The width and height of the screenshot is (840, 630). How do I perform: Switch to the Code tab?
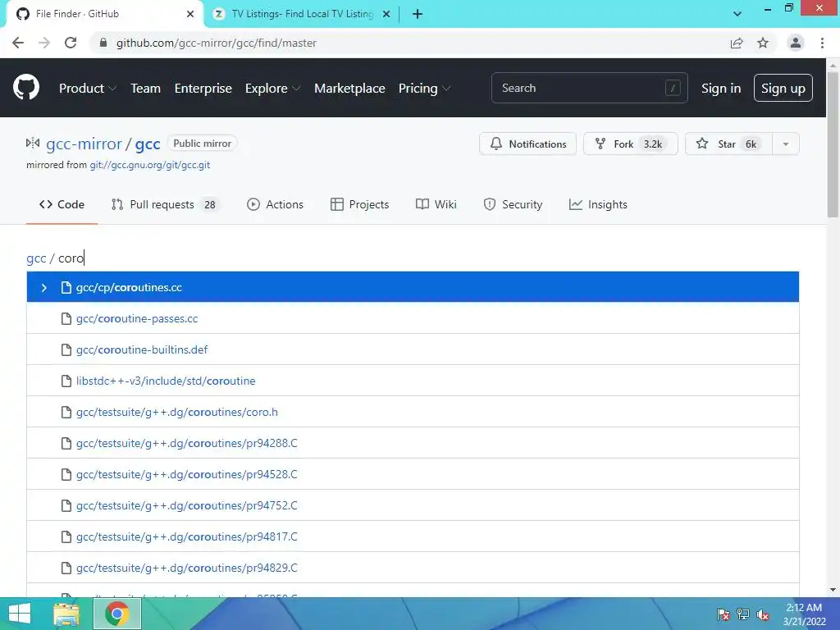(x=62, y=204)
